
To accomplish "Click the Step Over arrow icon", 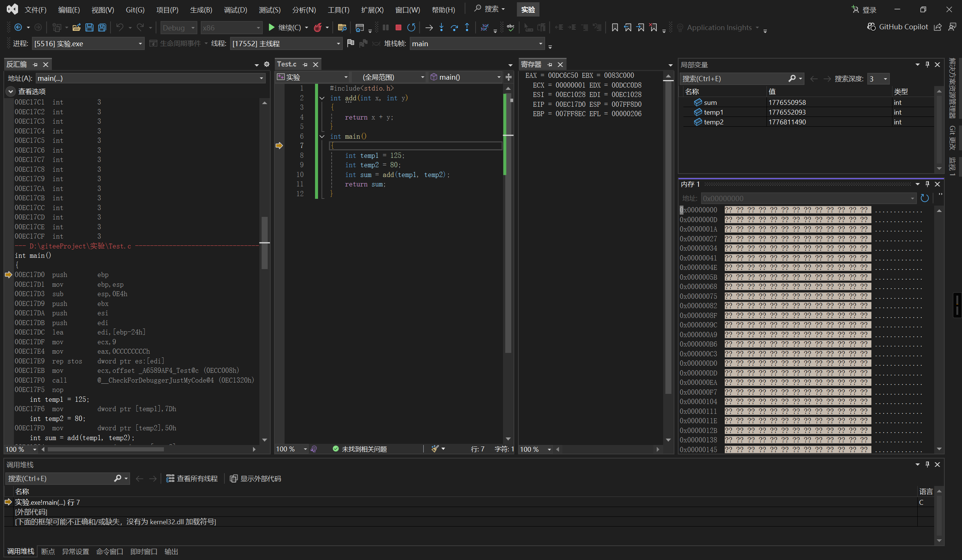I will coord(454,27).
